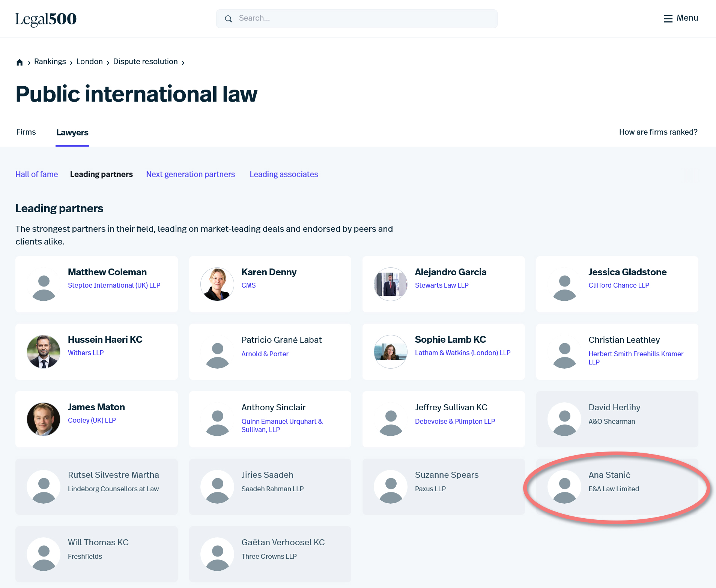The height and width of the screenshot is (588, 716).
Task: Select the Lawyers tab
Action: pyautogui.click(x=72, y=132)
